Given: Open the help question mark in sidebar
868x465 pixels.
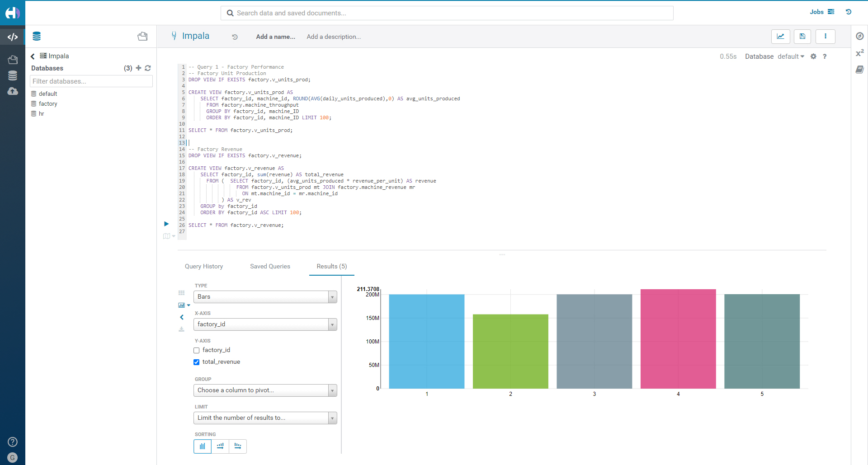Looking at the screenshot, I should click(13, 442).
